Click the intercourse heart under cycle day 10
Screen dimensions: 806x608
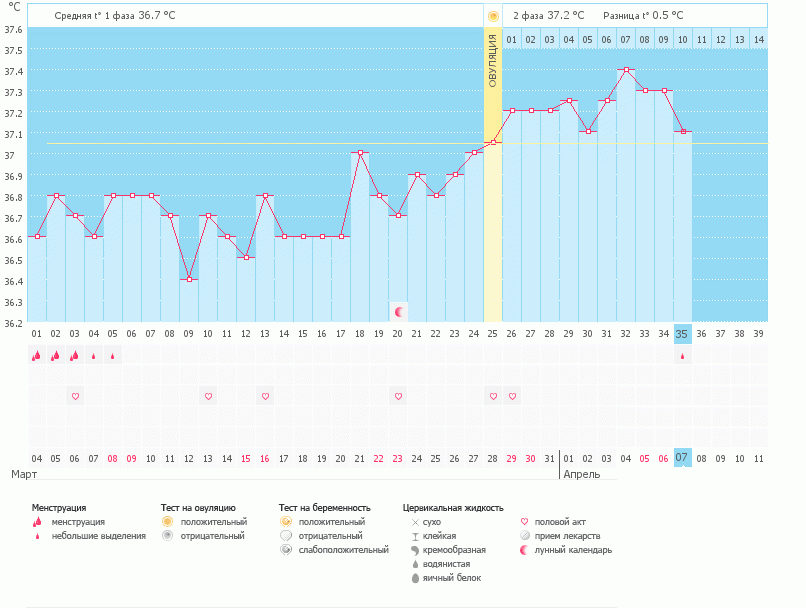point(208,396)
